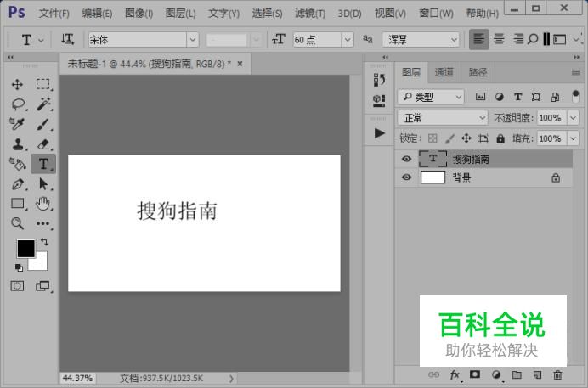Viewport: 588px width, 388px height.
Task: Select the Paint Bucket tool
Action: pos(17,164)
